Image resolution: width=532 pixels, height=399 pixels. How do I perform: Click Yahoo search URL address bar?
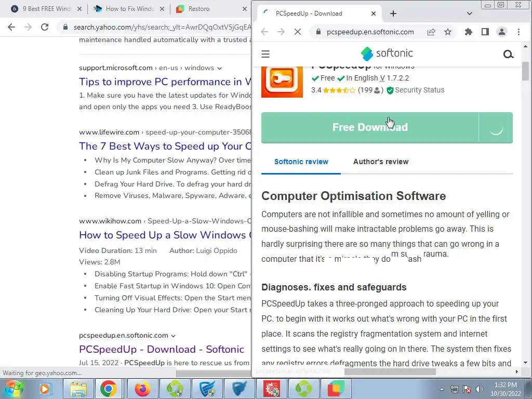point(162,27)
